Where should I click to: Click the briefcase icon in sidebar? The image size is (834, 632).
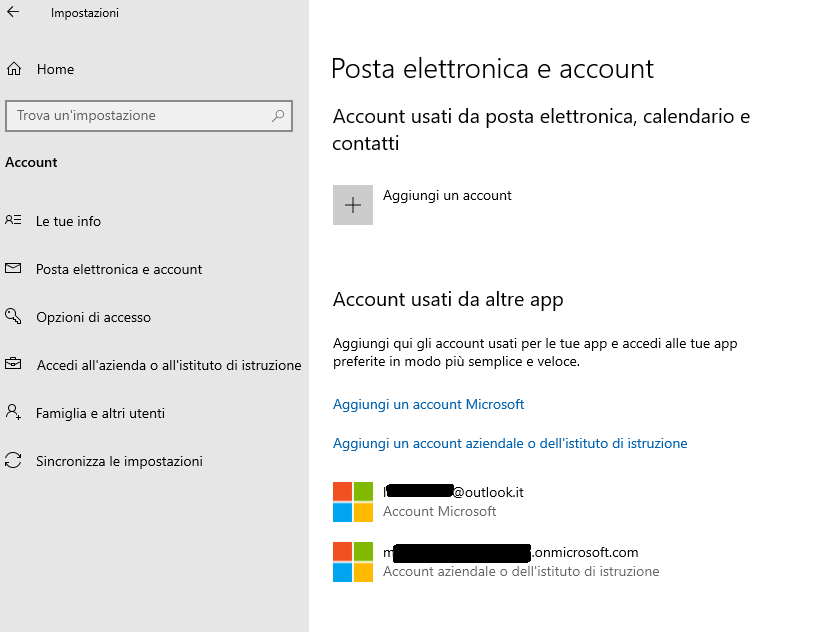click(13, 364)
